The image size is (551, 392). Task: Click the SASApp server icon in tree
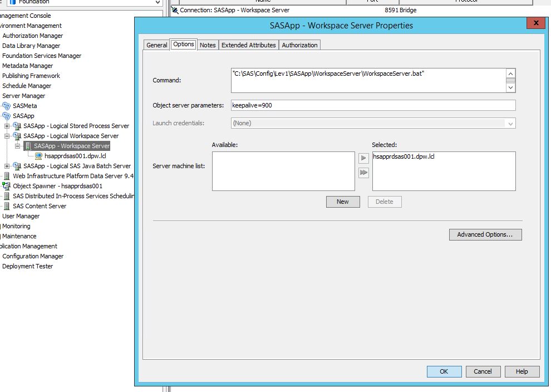click(6, 116)
